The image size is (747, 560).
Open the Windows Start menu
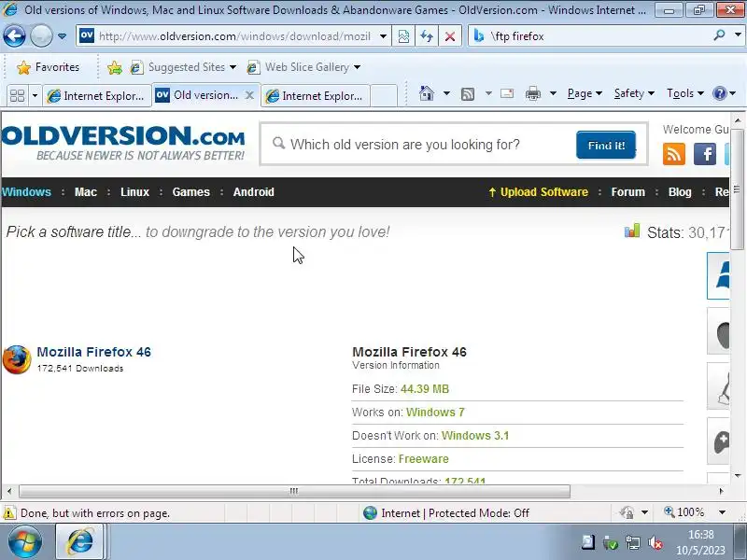25,542
